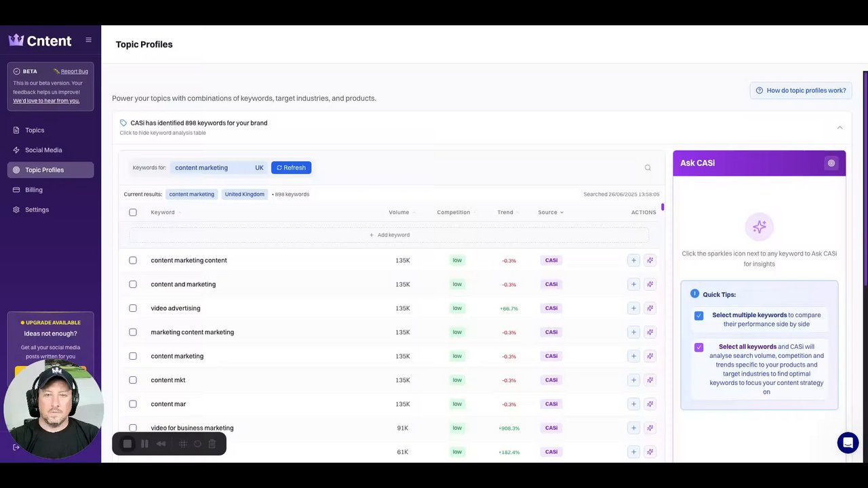
Task: Delete the recording with trash icon
Action: [212, 444]
